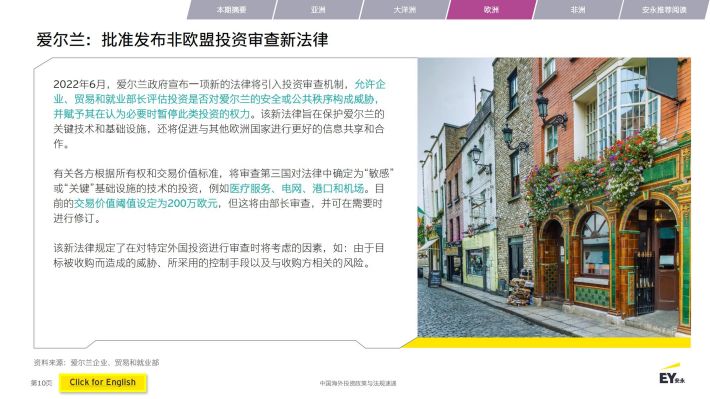Click highlighted text 交易价值阈值设定为200万欧元
This screenshot has height=399, width=710.
pyautogui.click(x=146, y=203)
